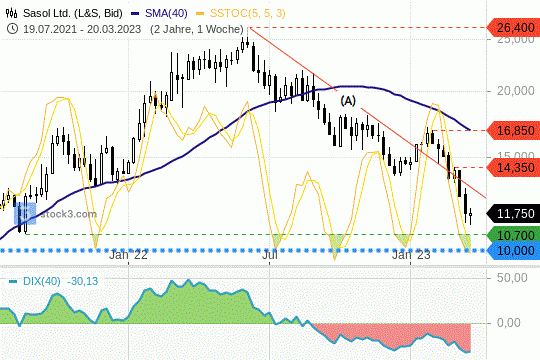The width and height of the screenshot is (540, 360).
Task: Click the Jan '22 axis label
Action: [128, 255]
